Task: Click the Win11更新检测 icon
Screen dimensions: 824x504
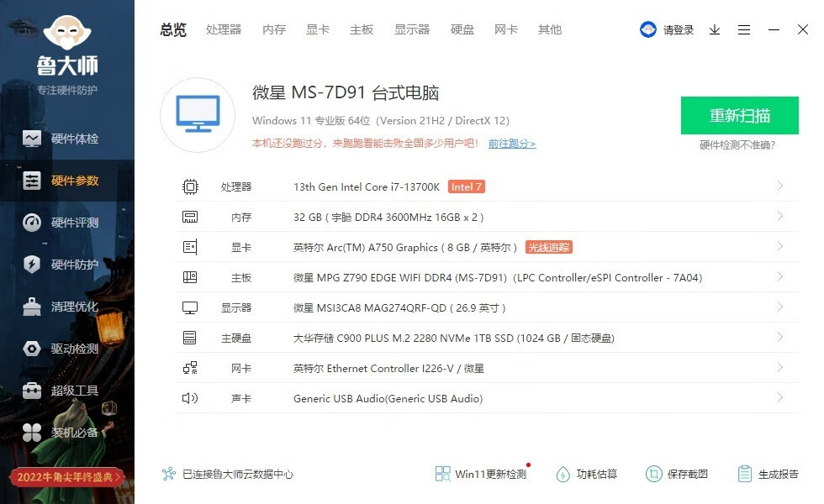Action: [x=442, y=474]
